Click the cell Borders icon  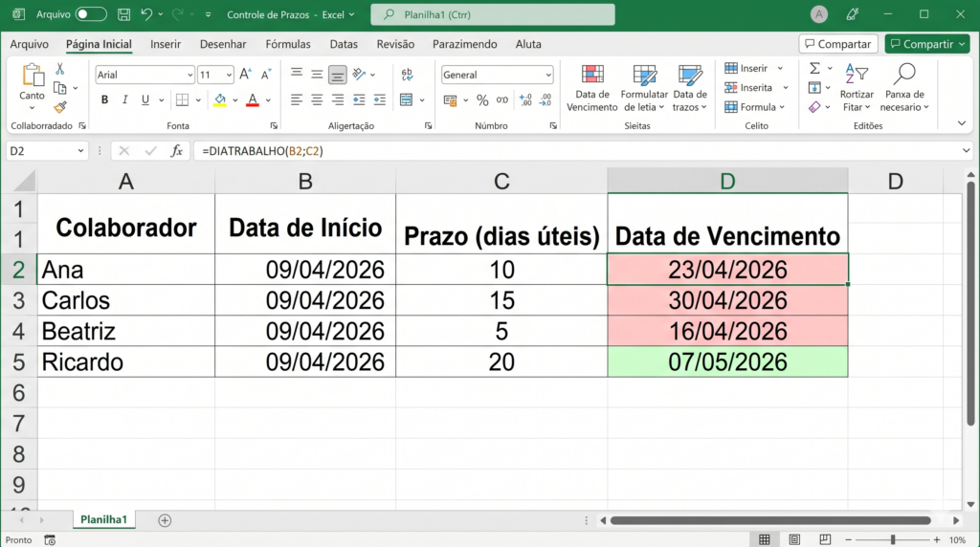[x=182, y=99]
